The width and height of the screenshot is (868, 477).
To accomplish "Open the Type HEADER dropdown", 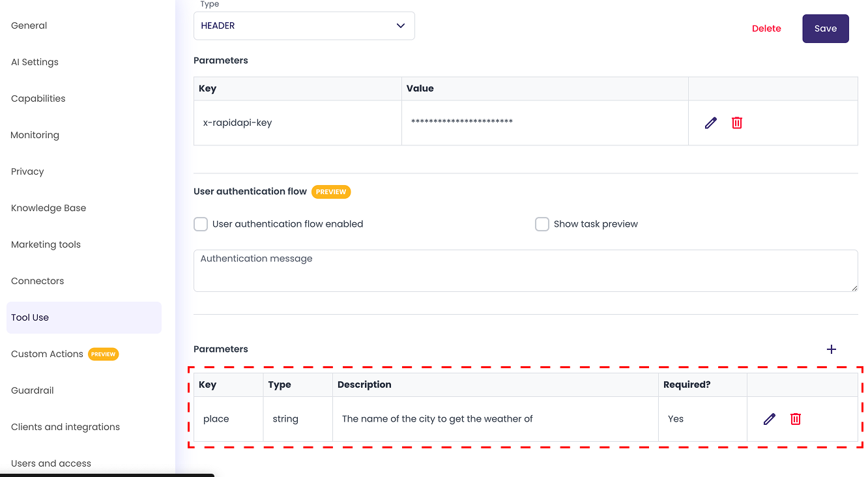I will 304,25.
